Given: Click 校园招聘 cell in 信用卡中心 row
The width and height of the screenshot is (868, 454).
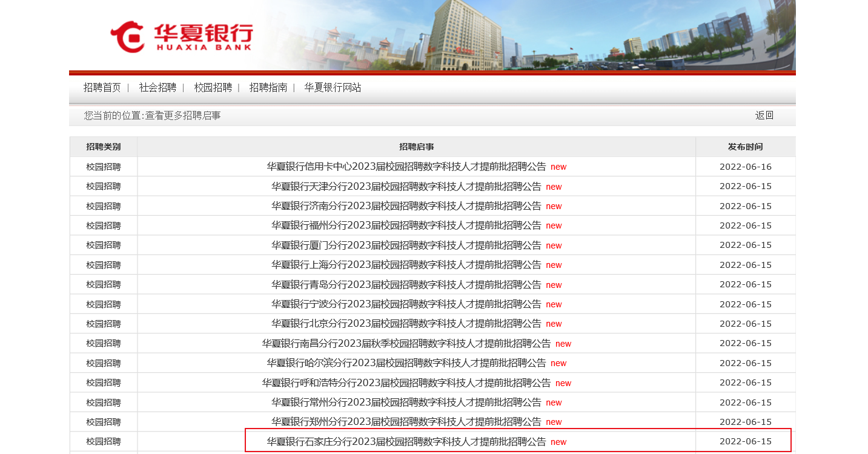Looking at the screenshot, I should 104,167.
